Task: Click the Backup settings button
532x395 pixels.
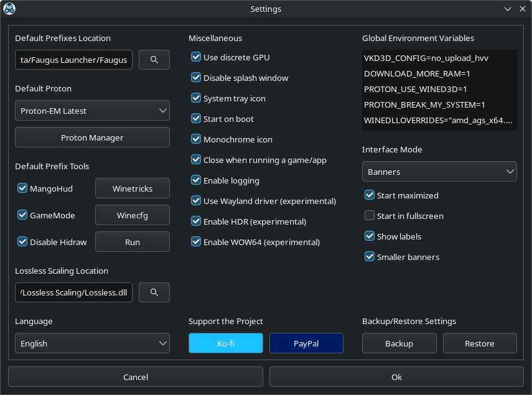Action: pyautogui.click(x=399, y=343)
